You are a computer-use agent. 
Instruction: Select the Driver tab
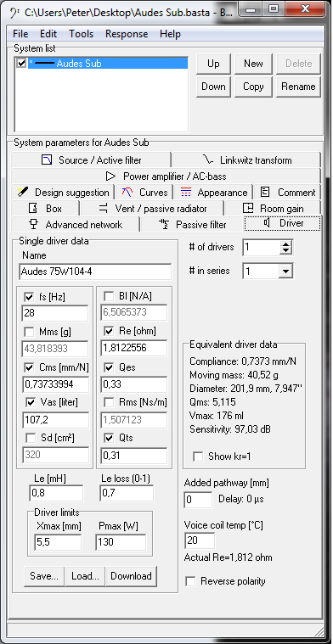click(282, 223)
